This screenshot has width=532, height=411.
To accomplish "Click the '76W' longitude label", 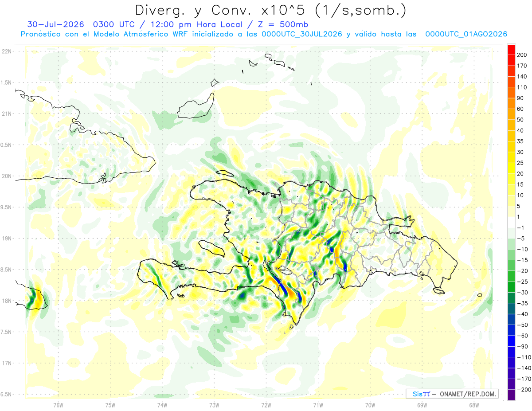I will pos(58,405).
